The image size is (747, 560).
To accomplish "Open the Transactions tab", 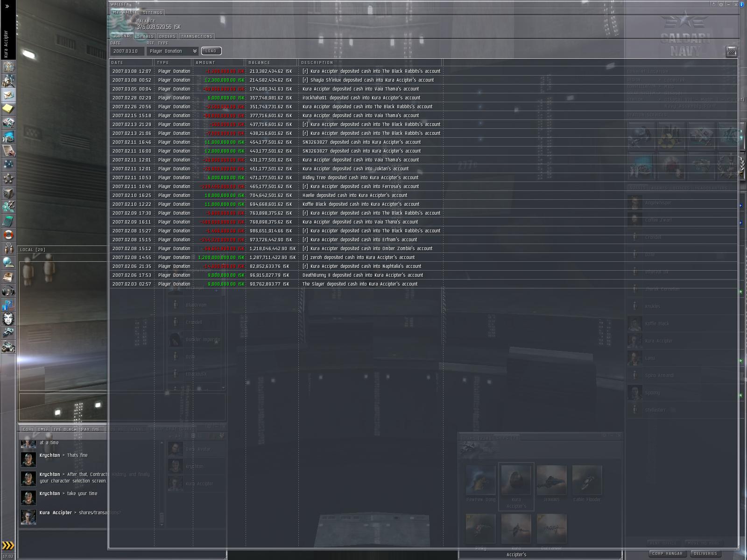I will coord(197,36).
